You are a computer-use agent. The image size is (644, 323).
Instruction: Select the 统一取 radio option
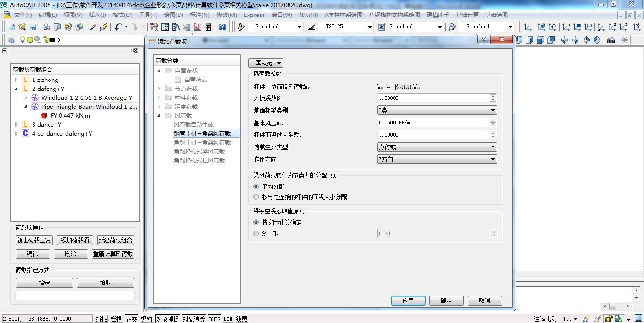point(256,234)
